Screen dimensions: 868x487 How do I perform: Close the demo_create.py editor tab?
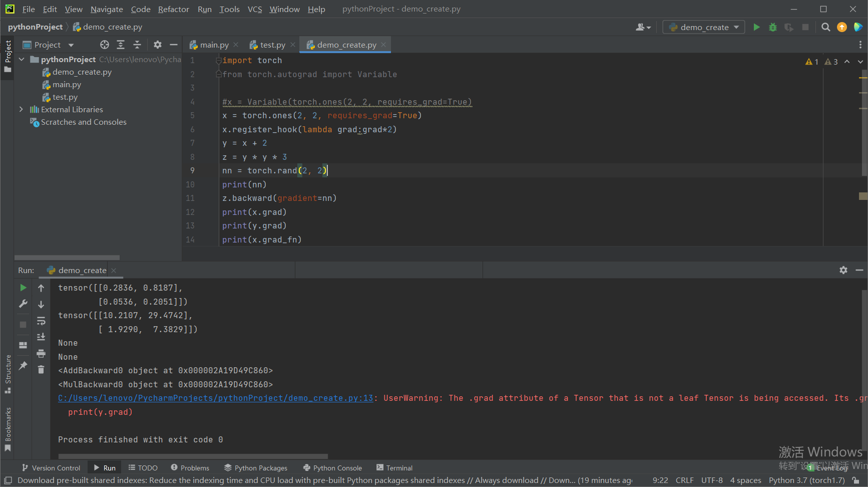click(x=383, y=45)
